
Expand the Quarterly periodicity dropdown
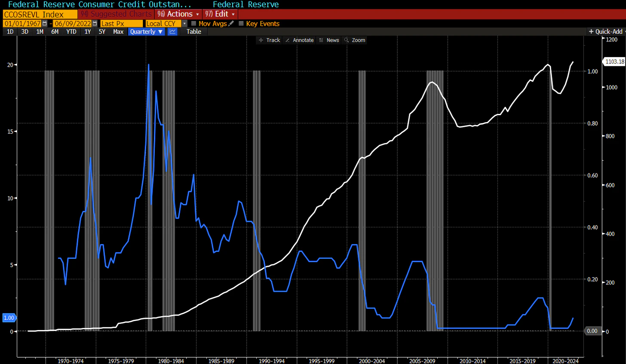[x=146, y=31]
